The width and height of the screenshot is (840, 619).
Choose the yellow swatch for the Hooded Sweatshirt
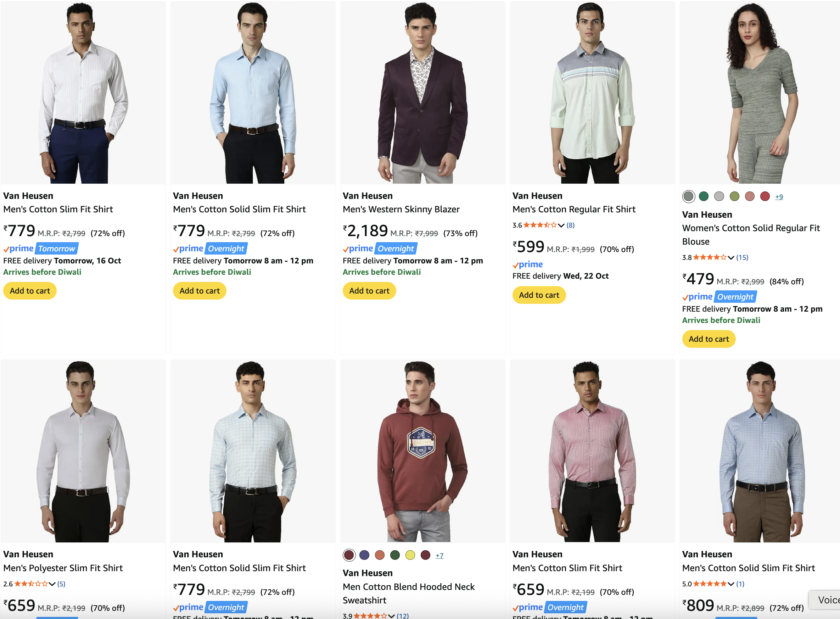(410, 555)
